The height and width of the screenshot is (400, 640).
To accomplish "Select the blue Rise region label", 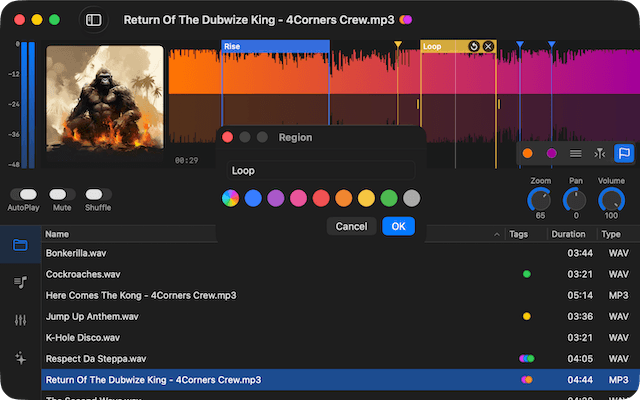I will (x=276, y=46).
